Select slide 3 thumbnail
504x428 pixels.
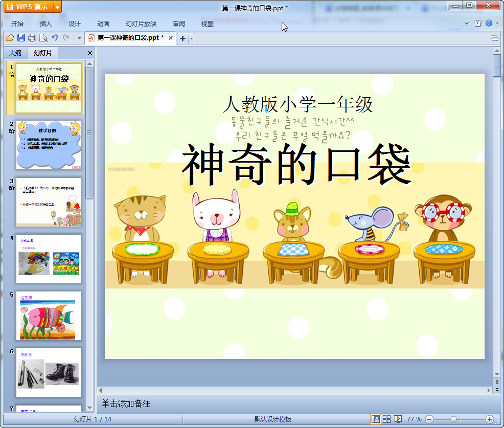(49, 202)
